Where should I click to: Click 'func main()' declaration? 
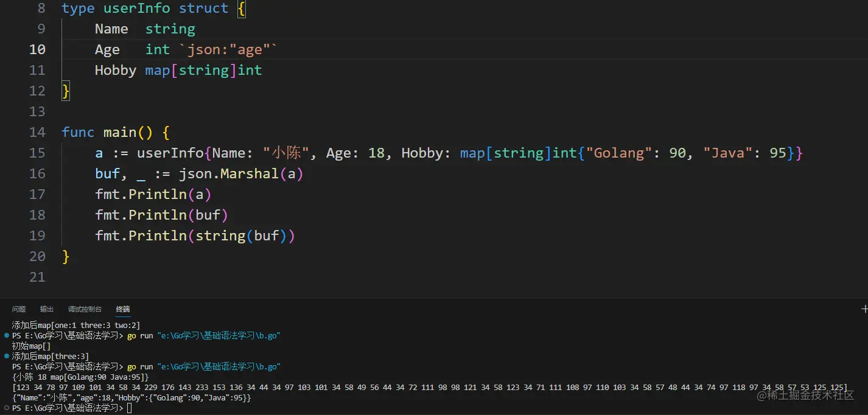[x=107, y=133]
